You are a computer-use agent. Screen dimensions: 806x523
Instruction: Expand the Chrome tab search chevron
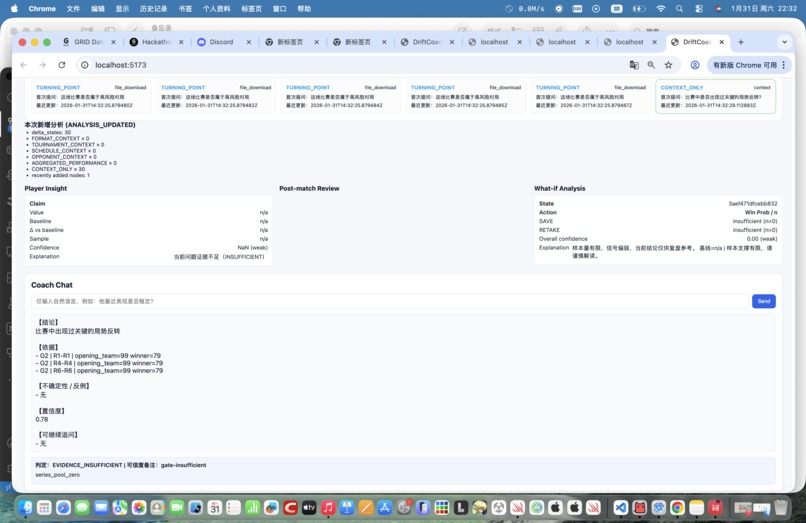(x=784, y=42)
